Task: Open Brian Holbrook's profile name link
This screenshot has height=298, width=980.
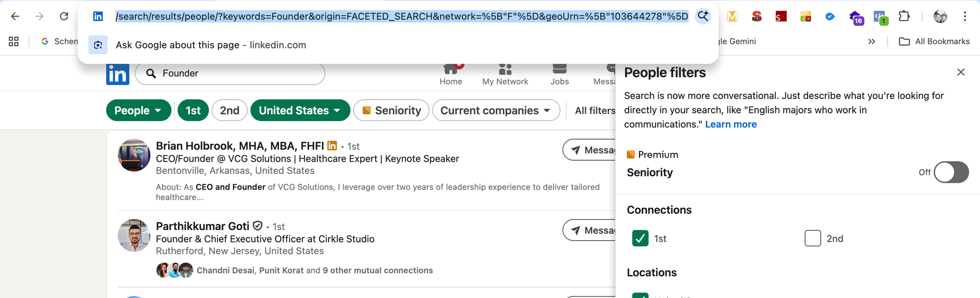Action: pyautogui.click(x=240, y=146)
